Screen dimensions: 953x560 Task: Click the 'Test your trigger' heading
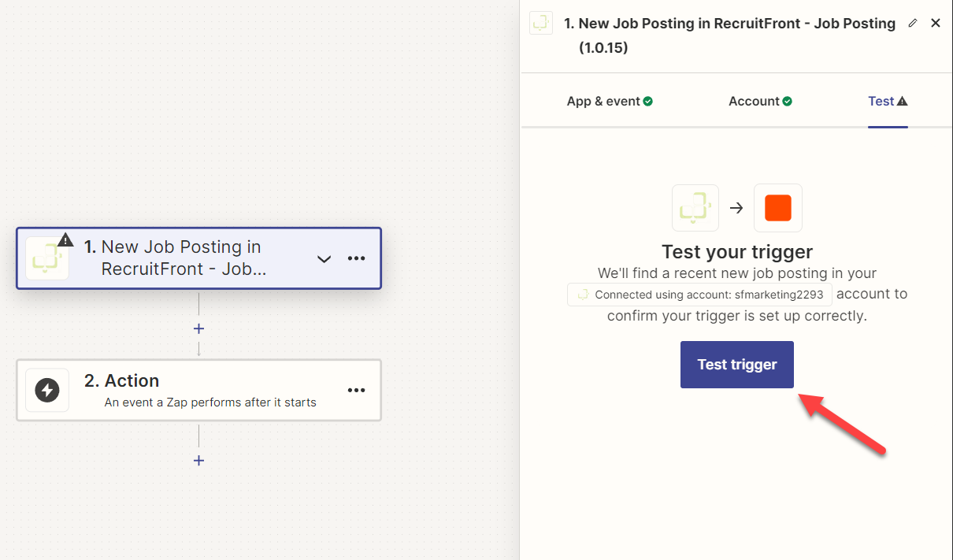tap(737, 252)
